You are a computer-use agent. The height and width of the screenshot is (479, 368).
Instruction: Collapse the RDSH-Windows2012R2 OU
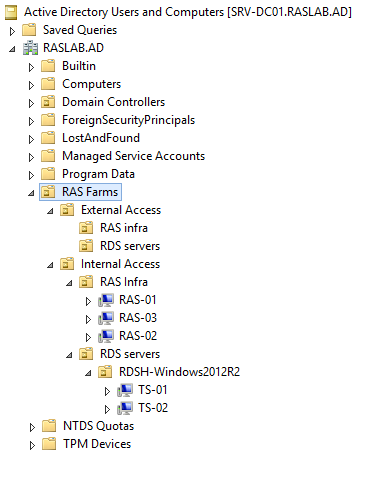88,373
